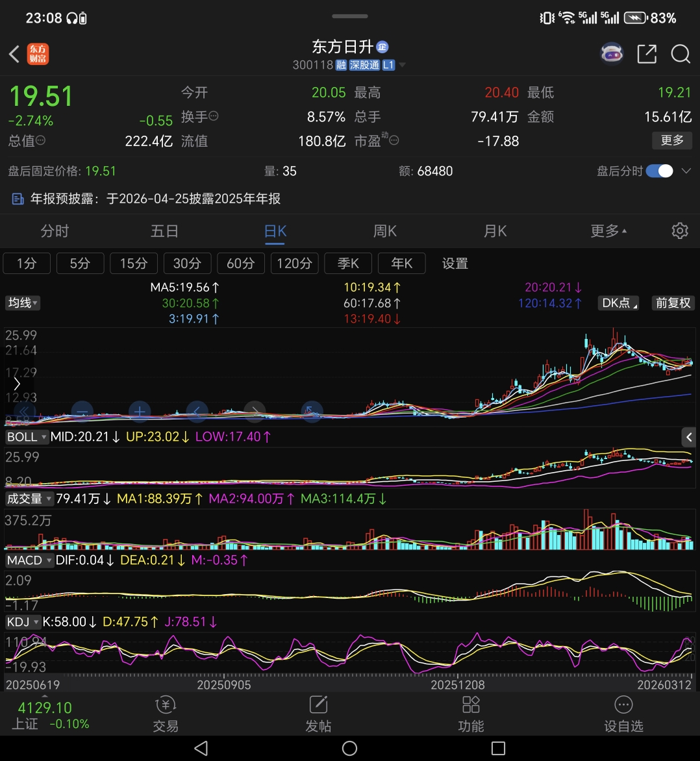Select the 年K period button
The image size is (700, 761).
click(401, 263)
